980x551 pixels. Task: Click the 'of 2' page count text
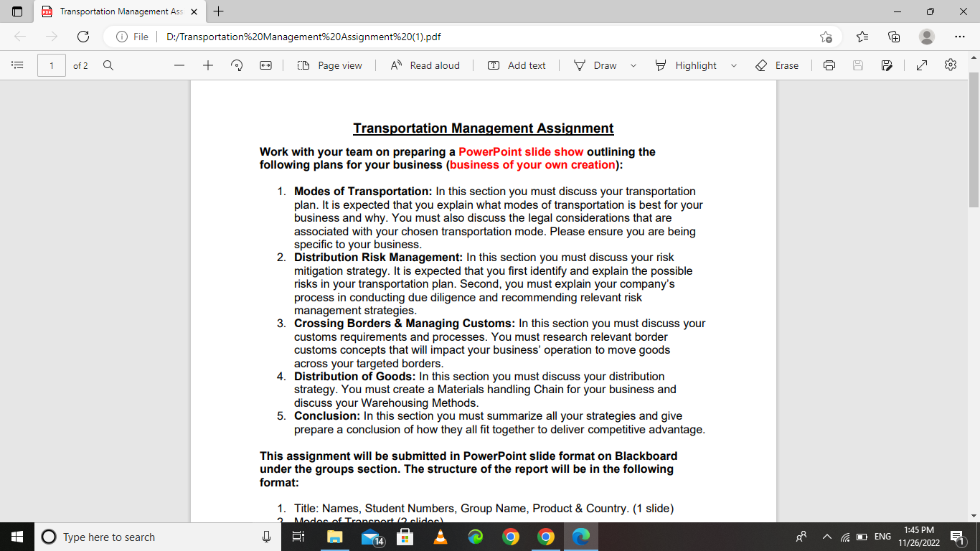(x=80, y=65)
